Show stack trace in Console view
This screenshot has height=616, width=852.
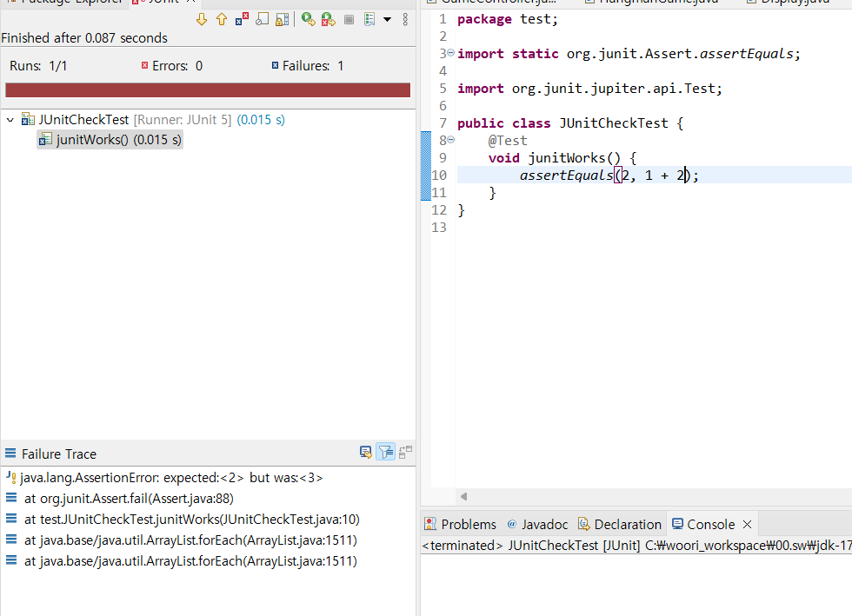(x=366, y=452)
